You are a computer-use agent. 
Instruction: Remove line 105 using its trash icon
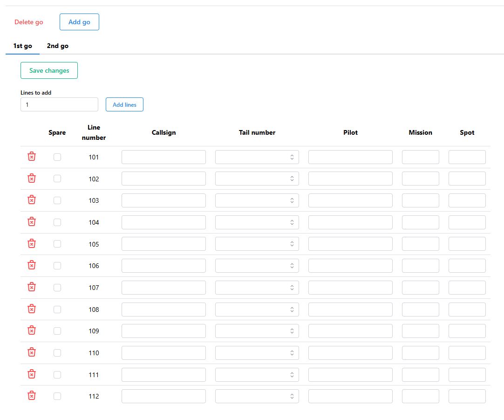click(32, 244)
